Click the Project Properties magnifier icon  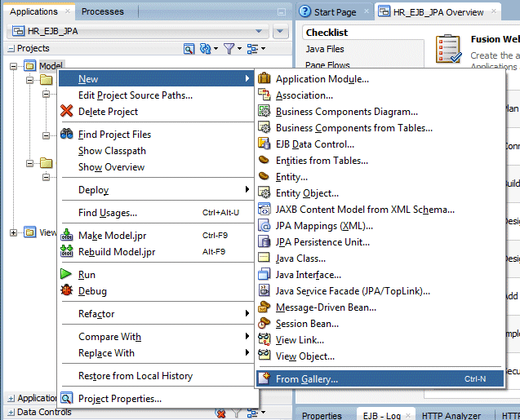67,398
